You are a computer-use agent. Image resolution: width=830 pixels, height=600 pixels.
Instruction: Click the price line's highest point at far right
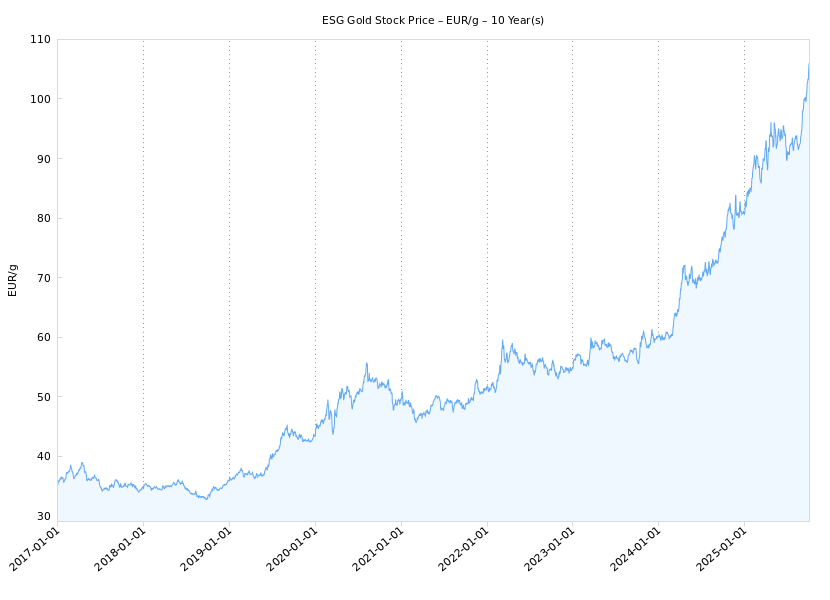point(808,65)
